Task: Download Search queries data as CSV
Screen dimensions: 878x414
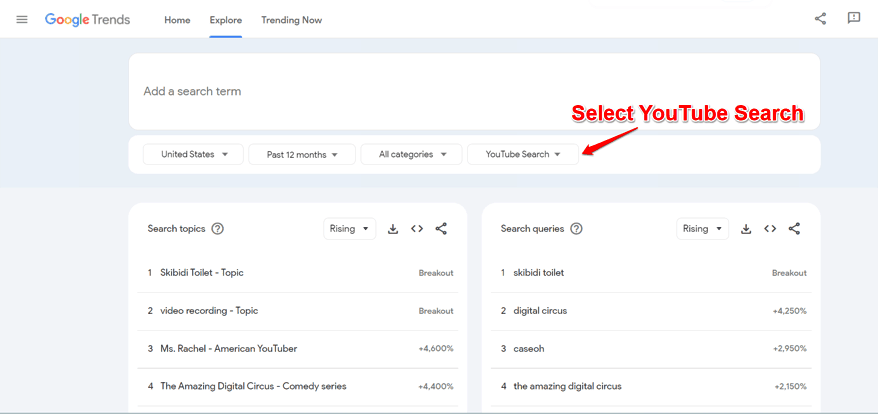Action: [x=746, y=229]
